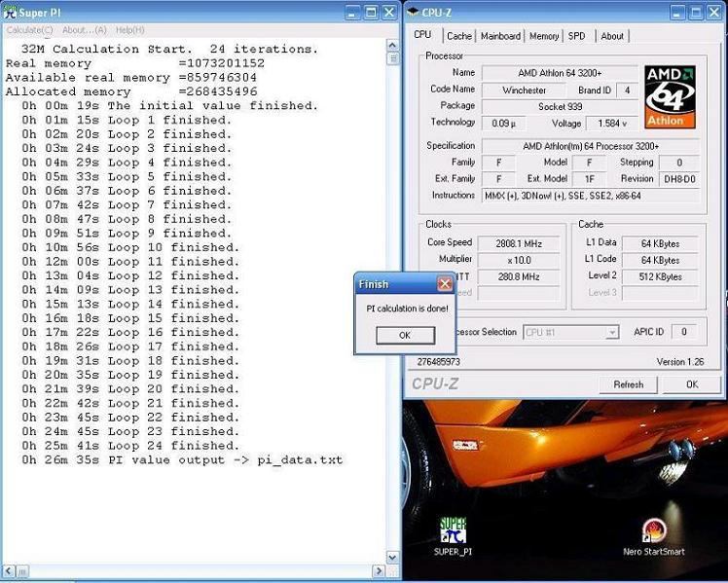The height and width of the screenshot is (583, 728).
Task: Click OK in the Finish dialog
Action: tap(405, 335)
